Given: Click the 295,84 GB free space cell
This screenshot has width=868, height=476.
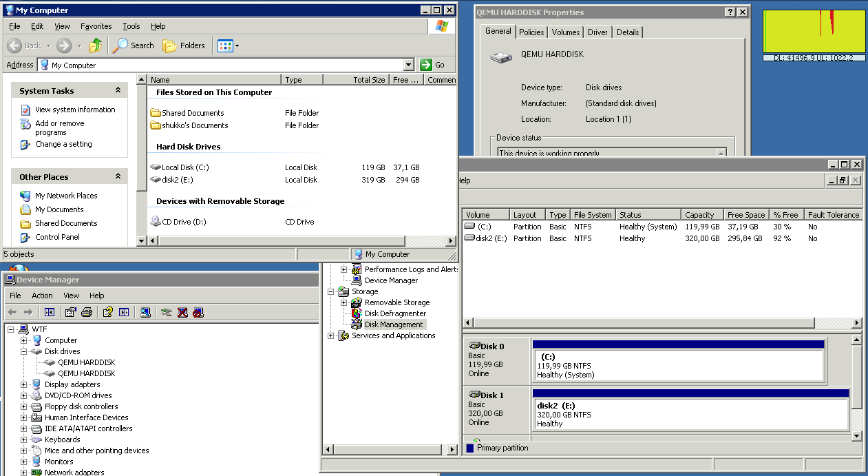Looking at the screenshot, I should [745, 238].
